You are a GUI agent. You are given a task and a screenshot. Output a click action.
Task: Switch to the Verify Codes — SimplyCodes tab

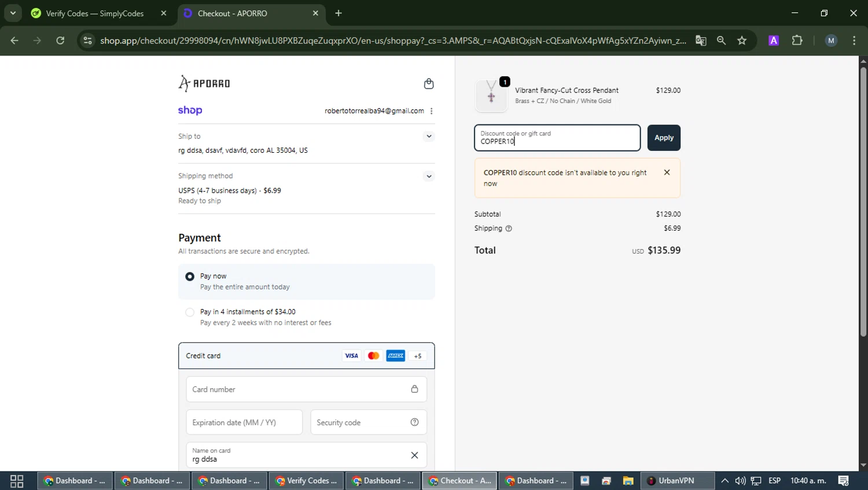click(98, 13)
